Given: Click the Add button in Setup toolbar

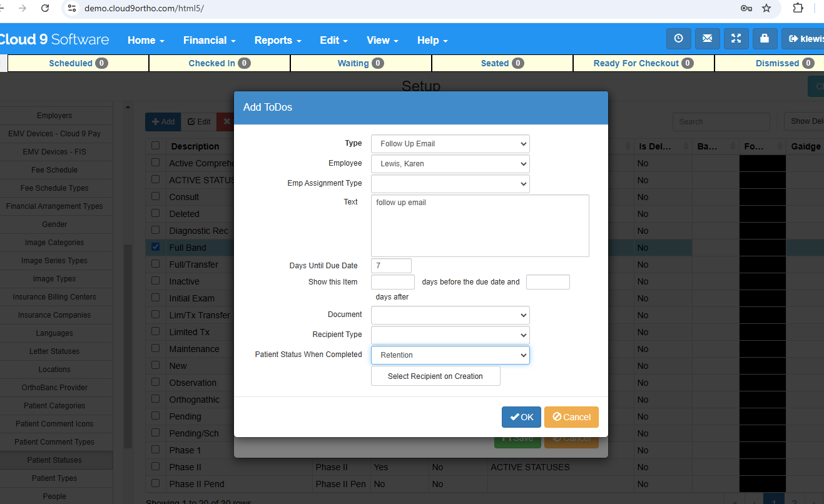Looking at the screenshot, I should point(163,122).
